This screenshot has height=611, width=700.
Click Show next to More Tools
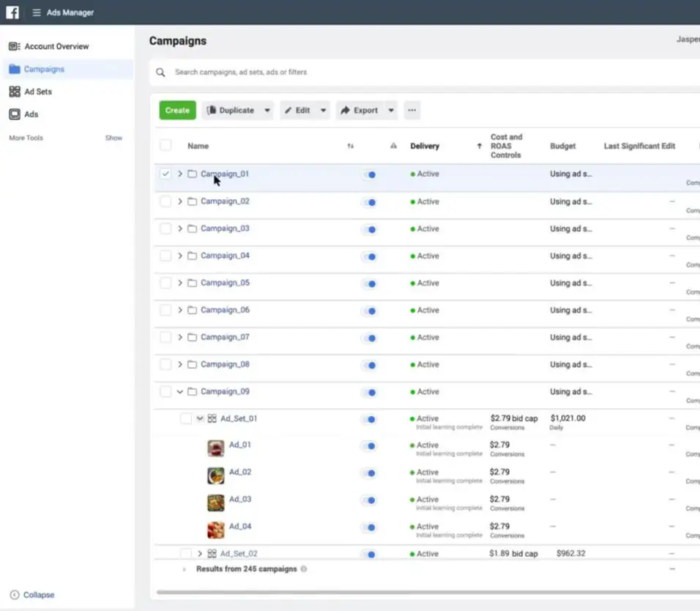click(x=113, y=138)
